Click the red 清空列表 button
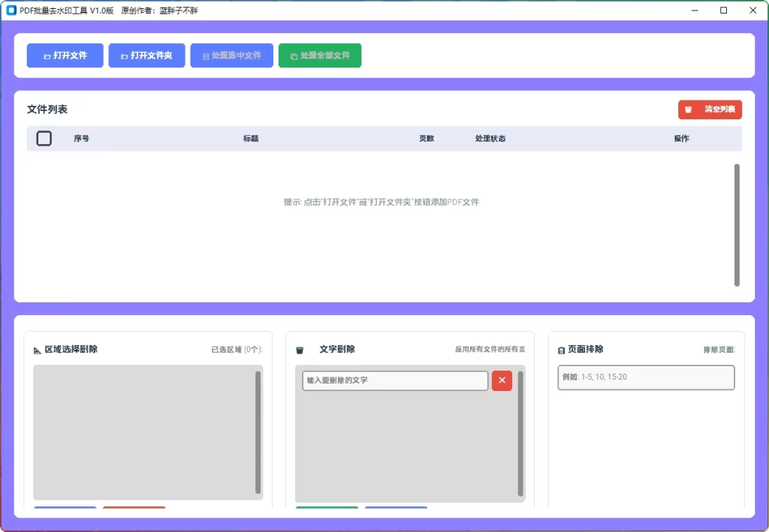This screenshot has height=532, width=769. point(710,109)
